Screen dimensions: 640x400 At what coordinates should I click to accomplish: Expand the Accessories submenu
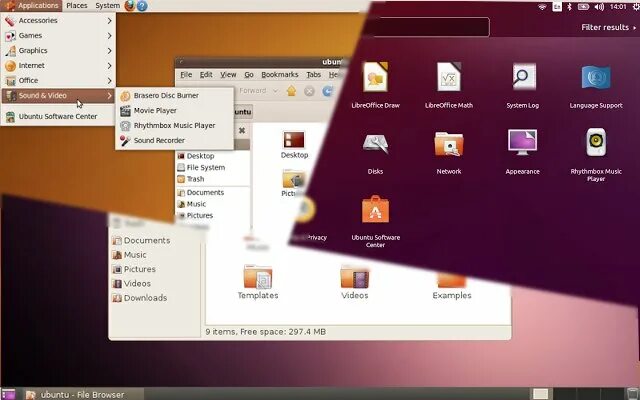click(x=58, y=20)
